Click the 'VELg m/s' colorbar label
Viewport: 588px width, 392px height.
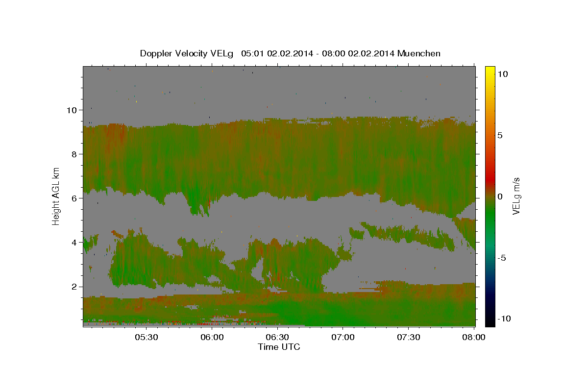pos(516,196)
